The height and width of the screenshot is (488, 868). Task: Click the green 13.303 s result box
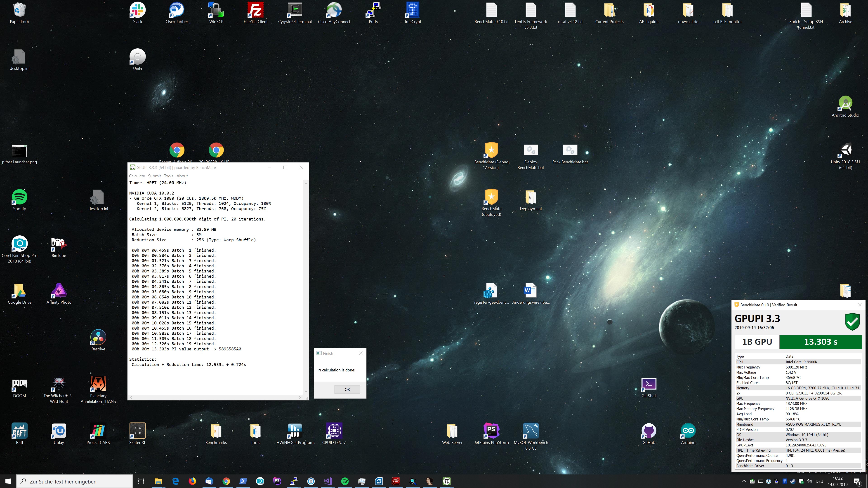(821, 342)
